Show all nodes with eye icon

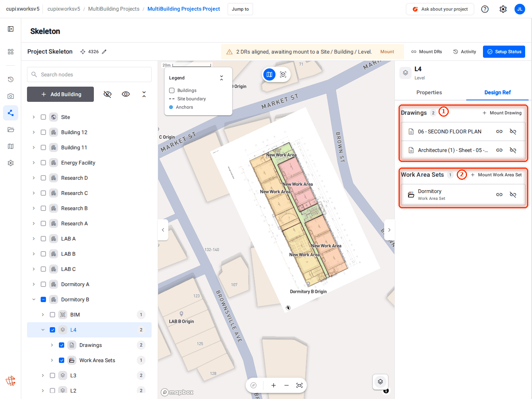tap(126, 94)
